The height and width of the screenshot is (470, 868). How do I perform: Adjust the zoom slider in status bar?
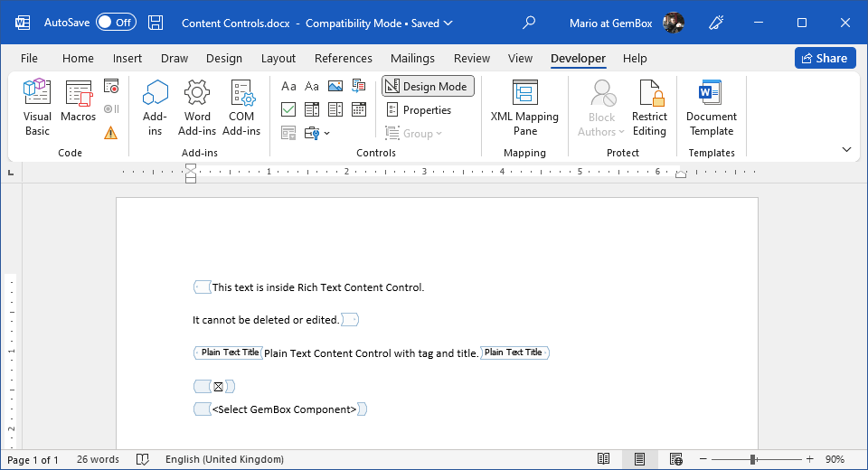click(x=752, y=459)
